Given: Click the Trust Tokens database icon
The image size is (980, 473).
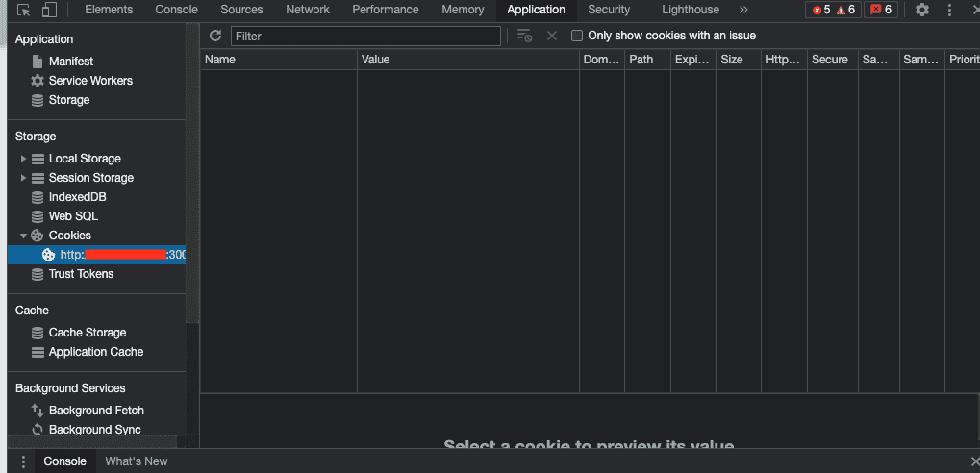Looking at the screenshot, I should [x=38, y=274].
